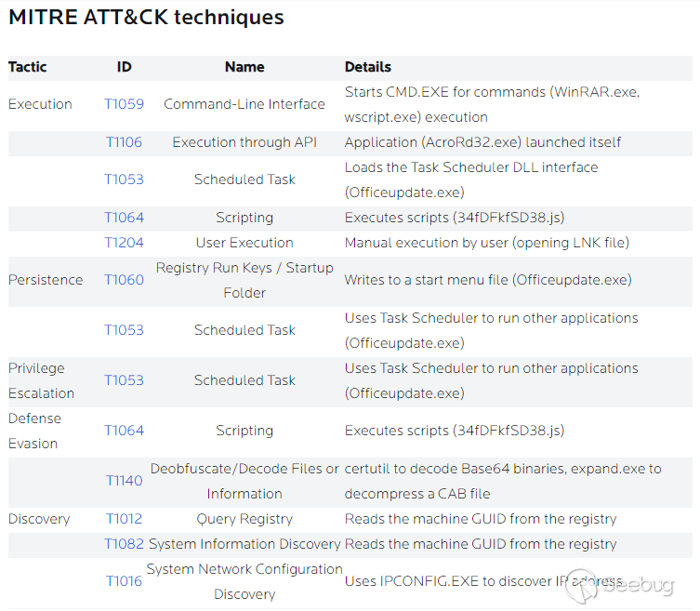Open T1053 link in the Execution section
This screenshot has width=700, height=611.
pyautogui.click(x=124, y=179)
